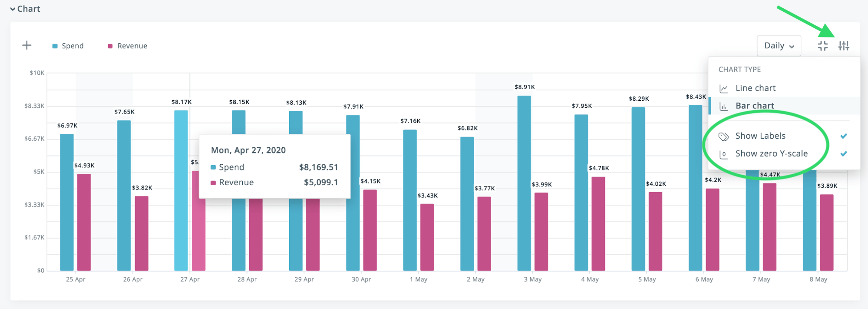868x309 pixels.
Task: Click the plus icon to add a metric
Action: pyautogui.click(x=27, y=46)
